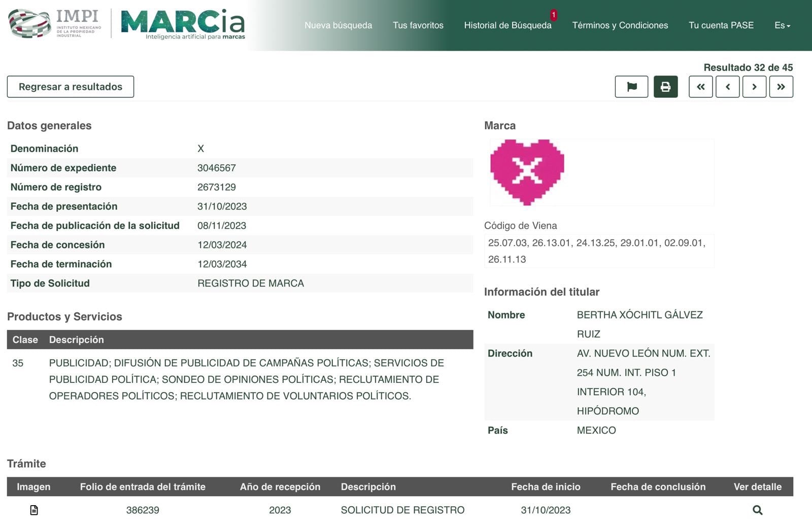Open Nueva búsqueda in the navigation
The height and width of the screenshot is (530, 812).
[338, 25]
